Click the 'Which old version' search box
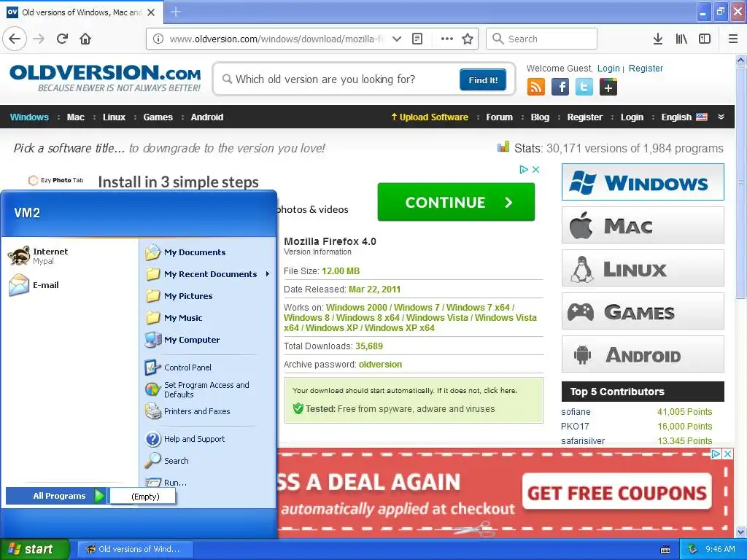The height and width of the screenshot is (560, 747). pos(340,79)
